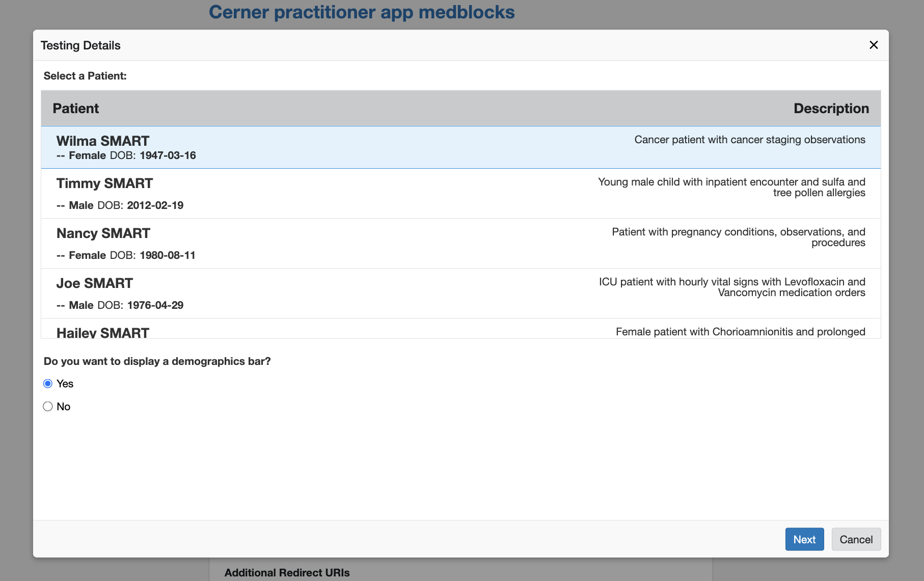
Task: Select patient Timmy SMART
Action: (460, 194)
